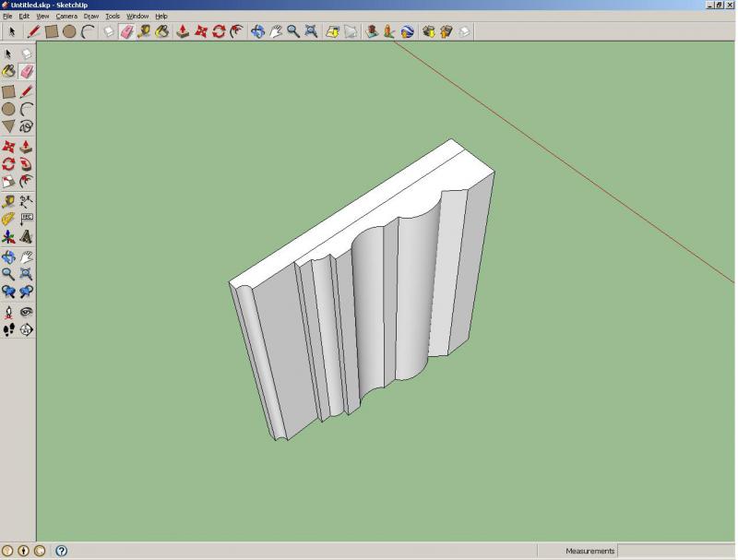The width and height of the screenshot is (738, 560).
Task: Open the Tools menu
Action: [x=113, y=17]
